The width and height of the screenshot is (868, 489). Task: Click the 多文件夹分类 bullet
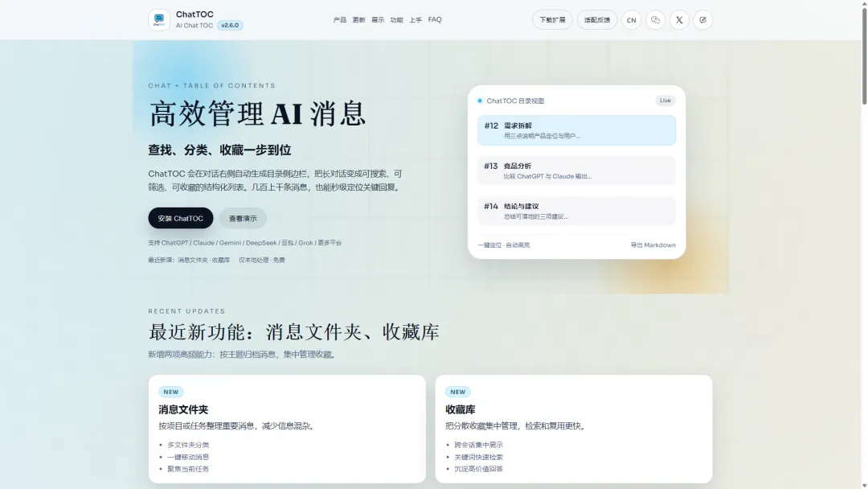coord(188,445)
